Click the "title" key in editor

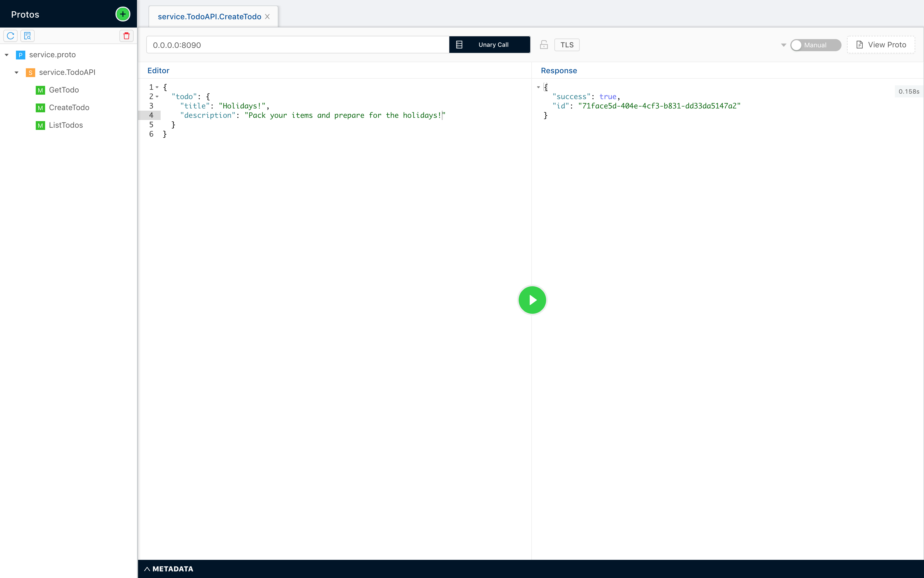pos(195,106)
